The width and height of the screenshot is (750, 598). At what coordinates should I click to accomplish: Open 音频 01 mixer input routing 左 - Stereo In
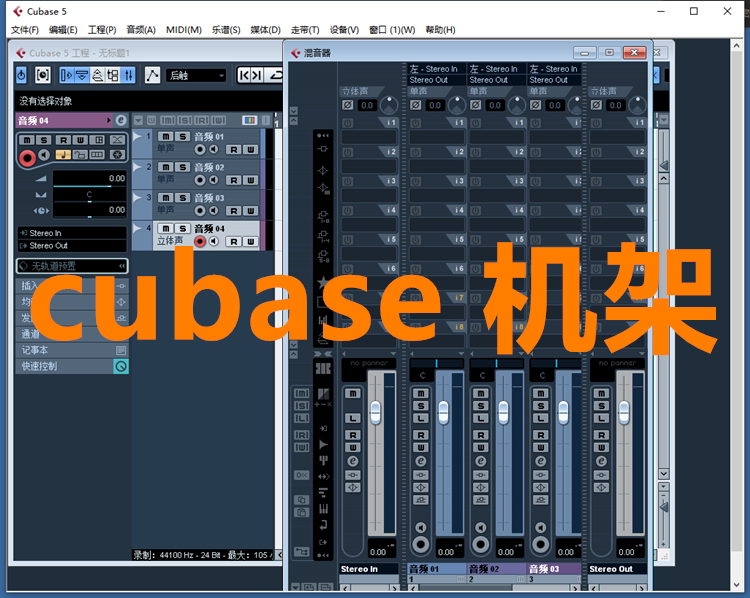click(436, 69)
